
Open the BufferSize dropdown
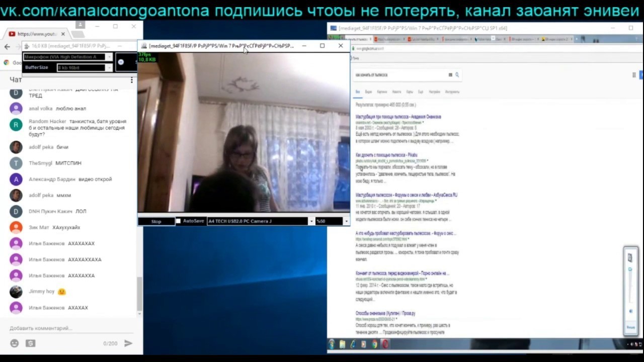(x=109, y=67)
